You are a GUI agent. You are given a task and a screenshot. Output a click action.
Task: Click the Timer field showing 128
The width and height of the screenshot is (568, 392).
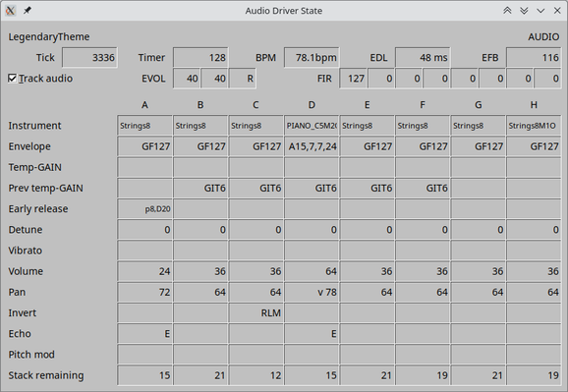200,57
